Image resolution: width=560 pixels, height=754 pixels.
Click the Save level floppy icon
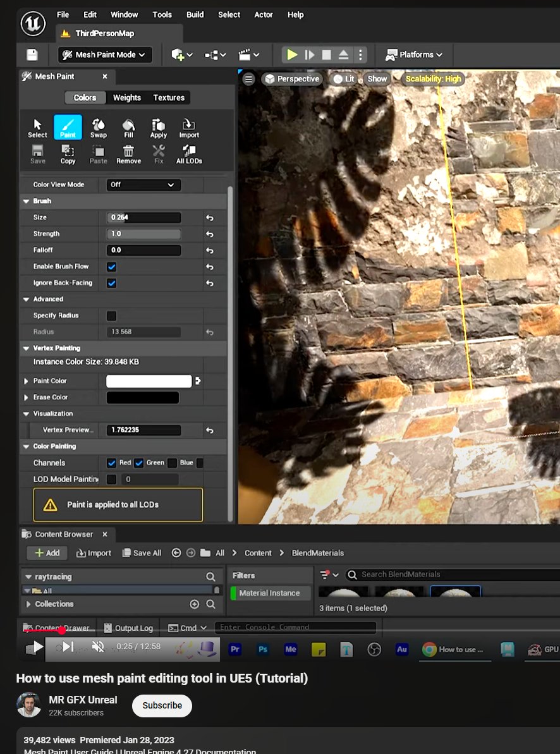tap(32, 55)
